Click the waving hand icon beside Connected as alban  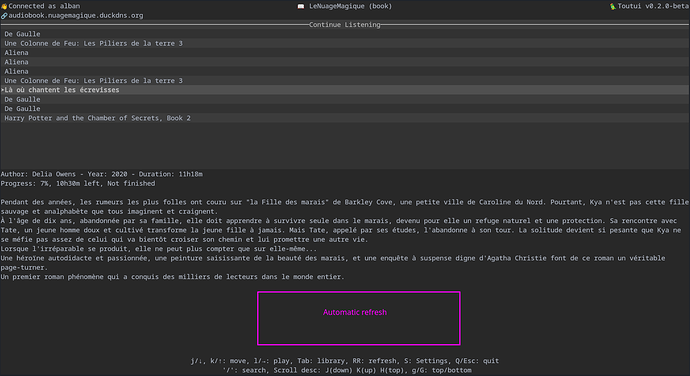tap(4, 6)
